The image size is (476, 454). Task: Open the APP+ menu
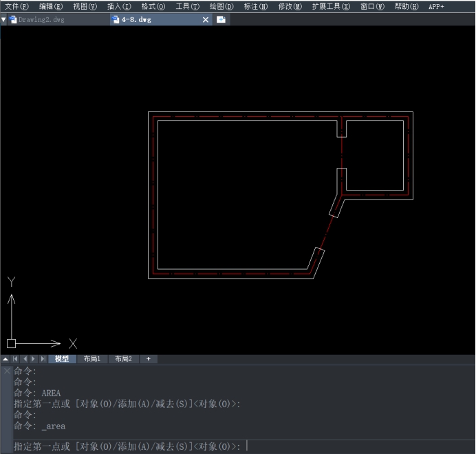[x=436, y=6]
